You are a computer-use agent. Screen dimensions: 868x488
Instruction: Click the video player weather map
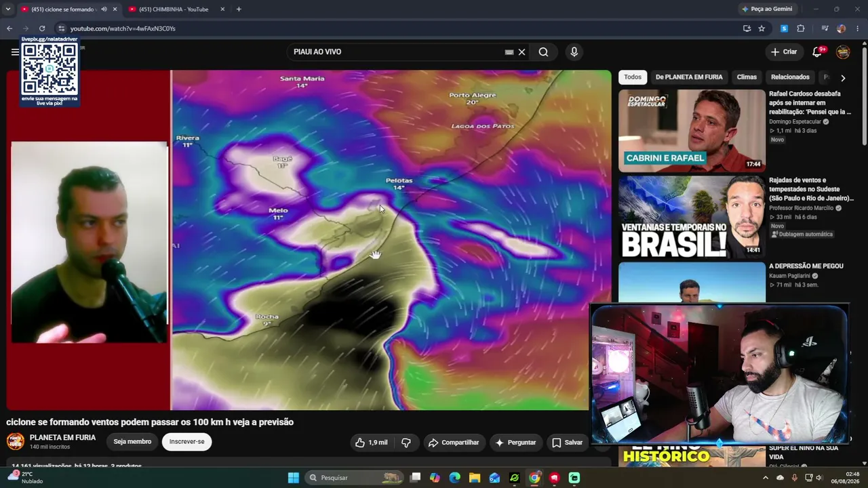coord(391,240)
